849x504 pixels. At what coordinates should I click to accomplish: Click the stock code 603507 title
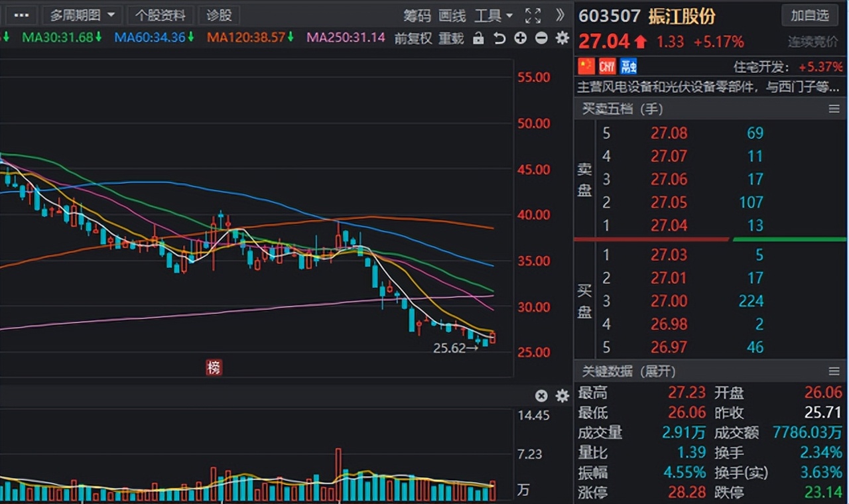point(610,16)
